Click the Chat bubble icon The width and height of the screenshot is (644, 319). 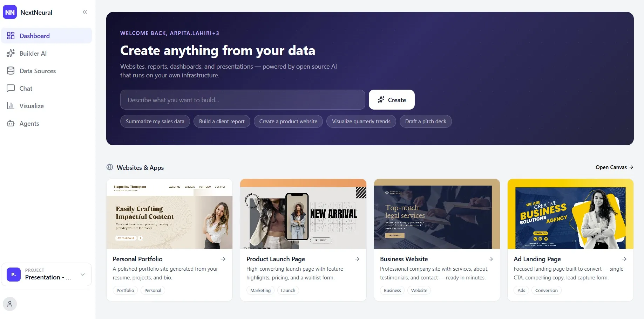tap(11, 88)
